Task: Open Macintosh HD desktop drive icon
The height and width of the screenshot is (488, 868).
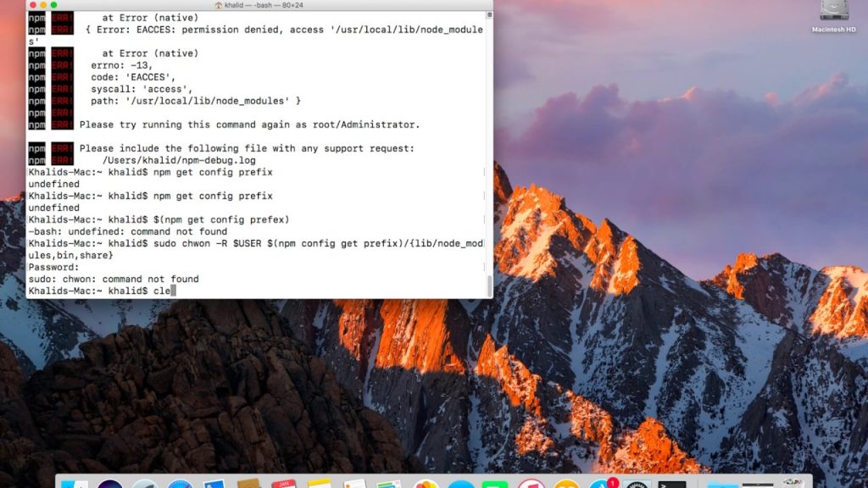Action: tap(834, 14)
